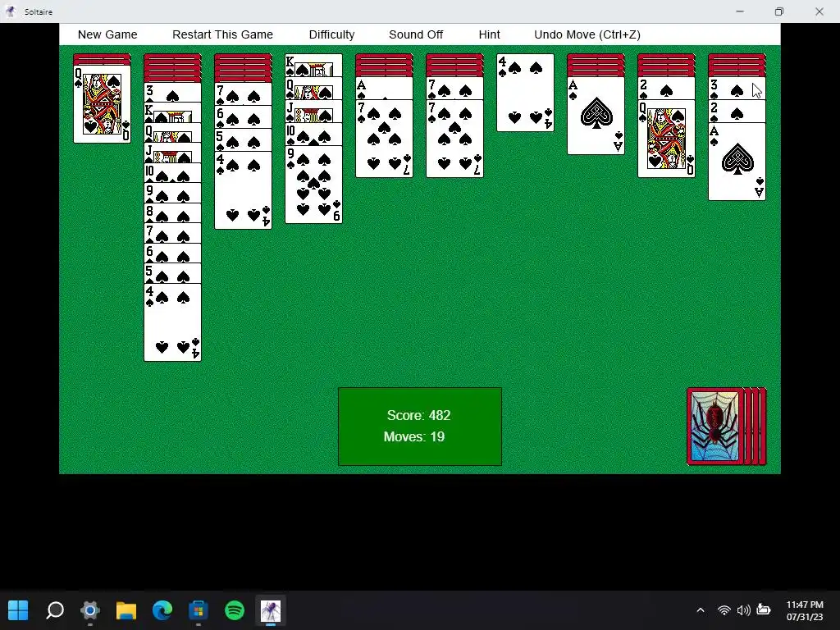840x630 pixels.
Task: Select Queen of spades in ninth column
Action: tap(666, 138)
